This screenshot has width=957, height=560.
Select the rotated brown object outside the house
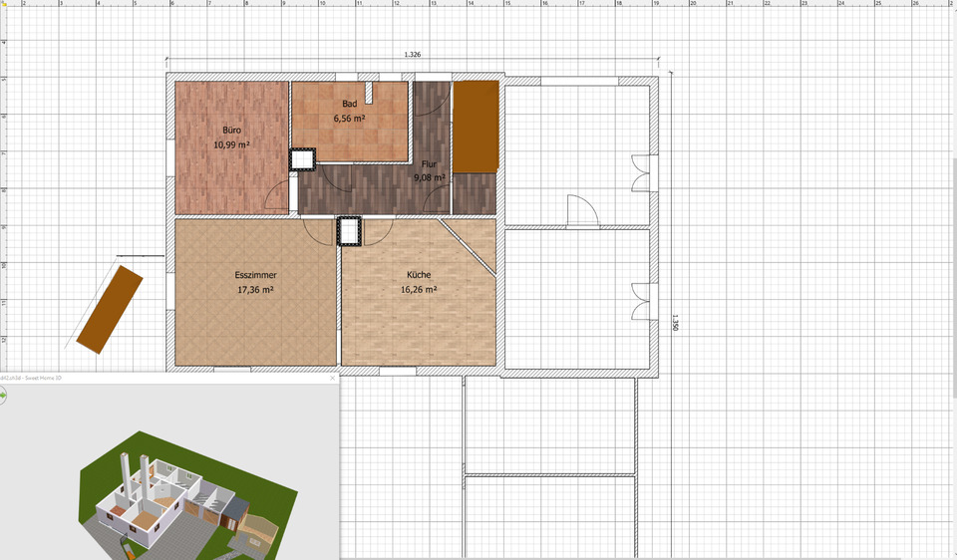click(110, 308)
